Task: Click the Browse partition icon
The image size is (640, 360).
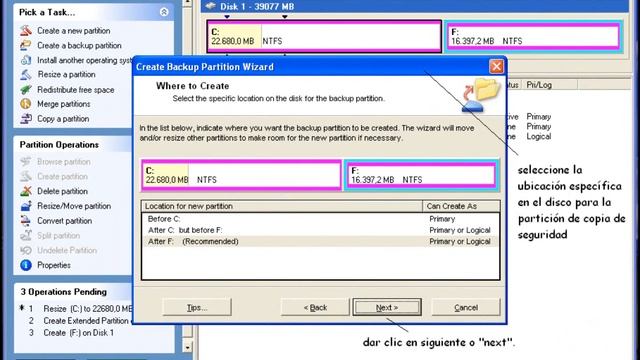Action: pyautogui.click(x=26, y=162)
